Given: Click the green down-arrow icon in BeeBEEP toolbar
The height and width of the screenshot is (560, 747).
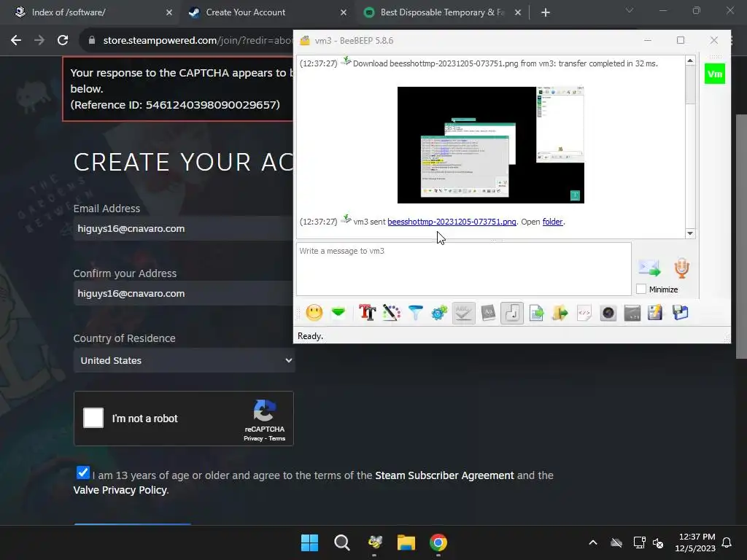Looking at the screenshot, I should [338, 313].
